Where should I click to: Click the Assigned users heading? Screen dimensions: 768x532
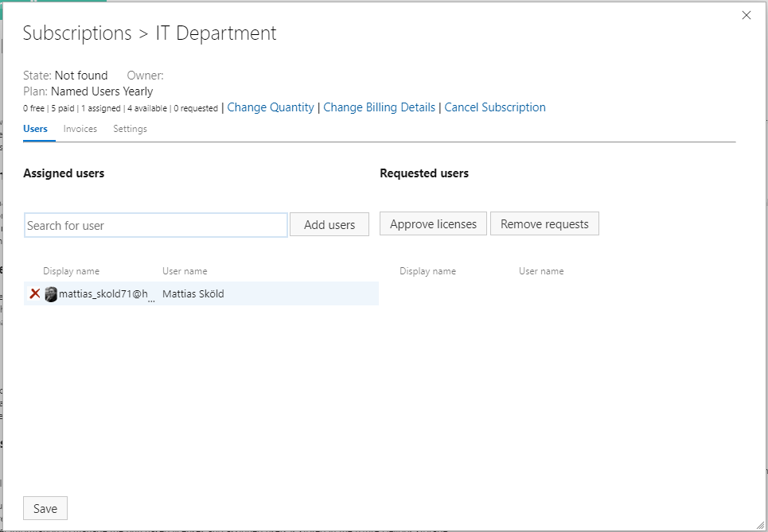pos(64,173)
